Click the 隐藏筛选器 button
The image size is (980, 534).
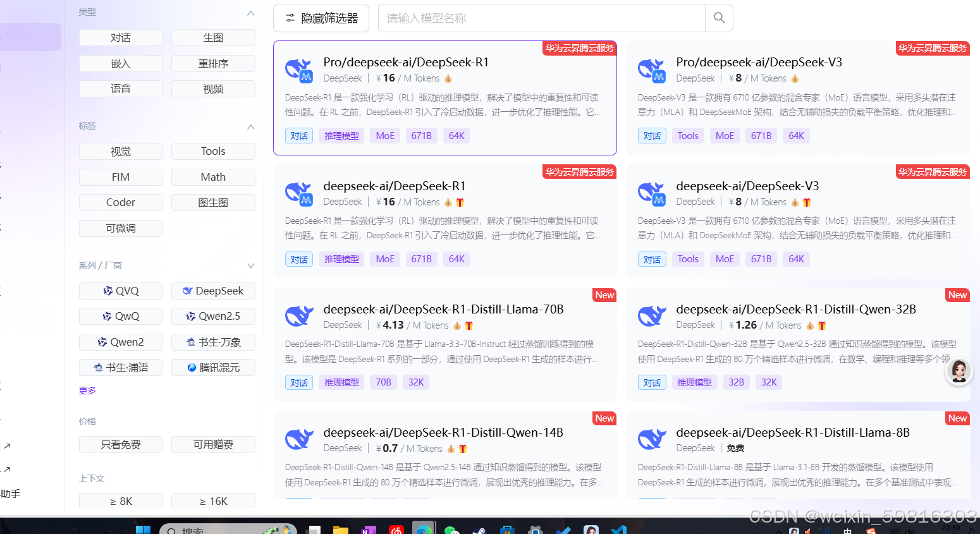[x=321, y=18]
